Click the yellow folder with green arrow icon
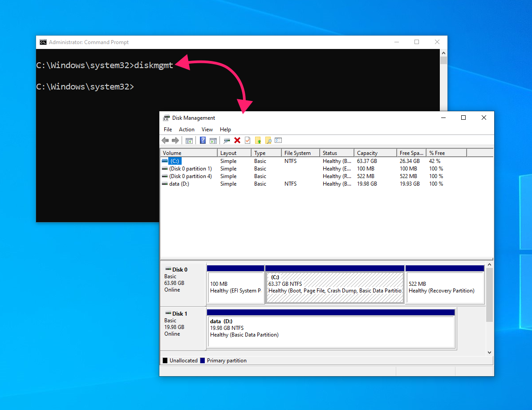The image size is (532, 410). pos(258,140)
